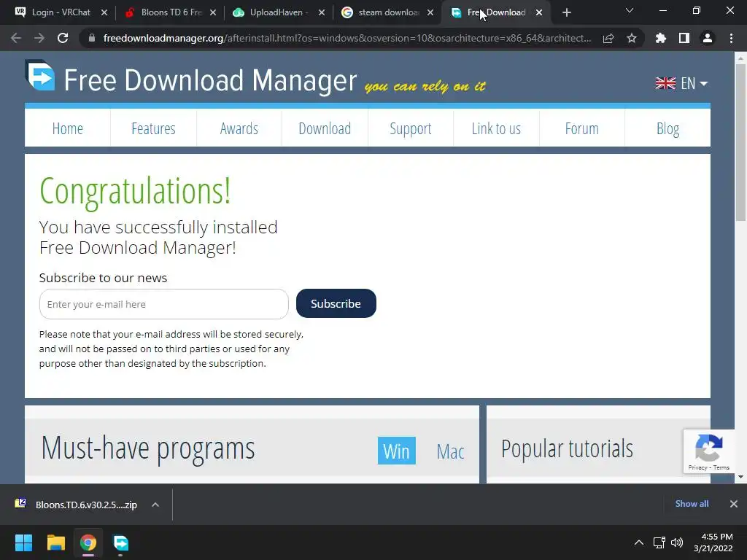
Task: Open the Download menu item
Action: coord(325,128)
